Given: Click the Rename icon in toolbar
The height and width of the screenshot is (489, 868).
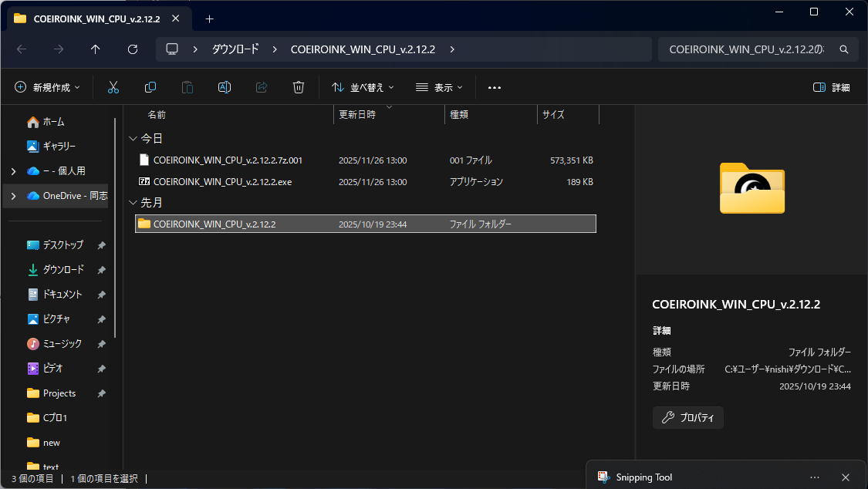Looking at the screenshot, I should click(x=225, y=87).
